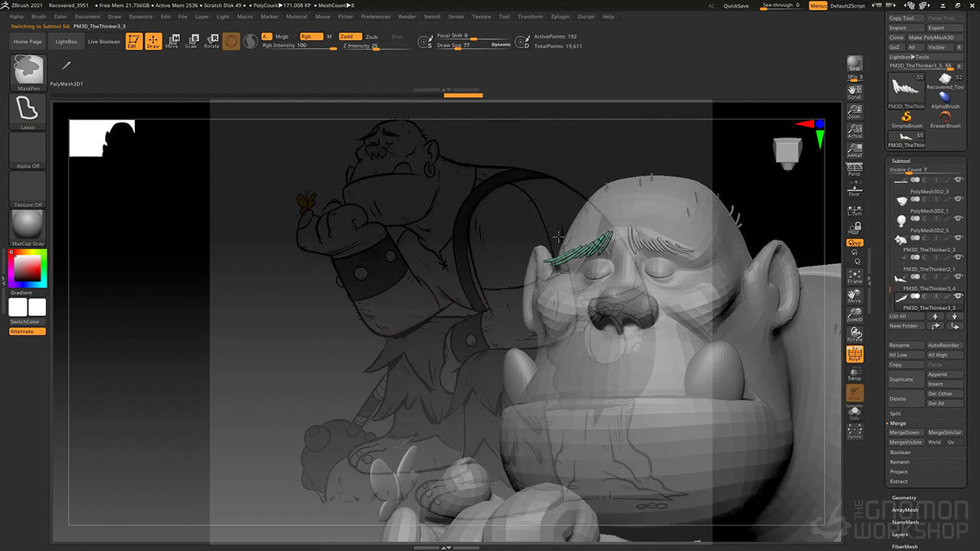Hide the PolyMesh3D2_3 subtool via eye icon
Screen dimensions: 980x551
pyautogui.click(x=958, y=179)
